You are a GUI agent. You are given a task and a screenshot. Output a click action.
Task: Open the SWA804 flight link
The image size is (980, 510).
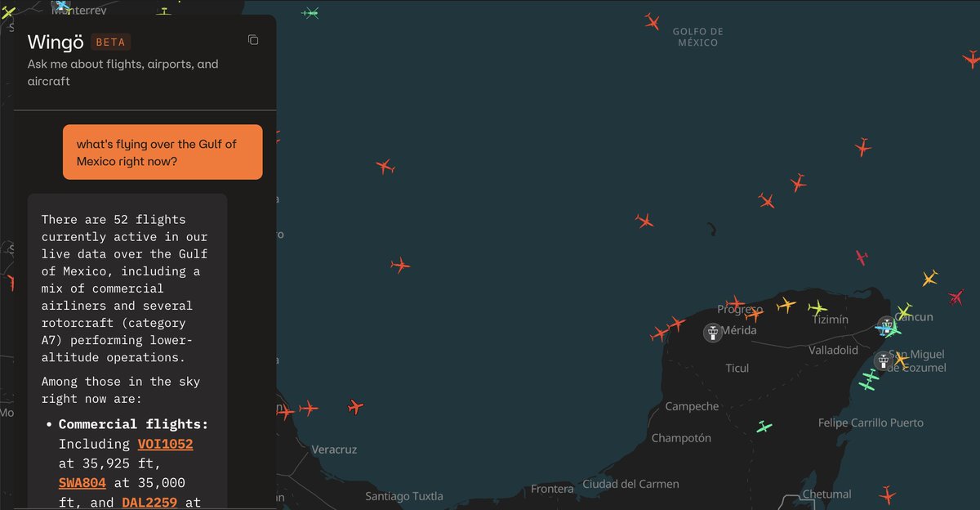[x=82, y=482]
